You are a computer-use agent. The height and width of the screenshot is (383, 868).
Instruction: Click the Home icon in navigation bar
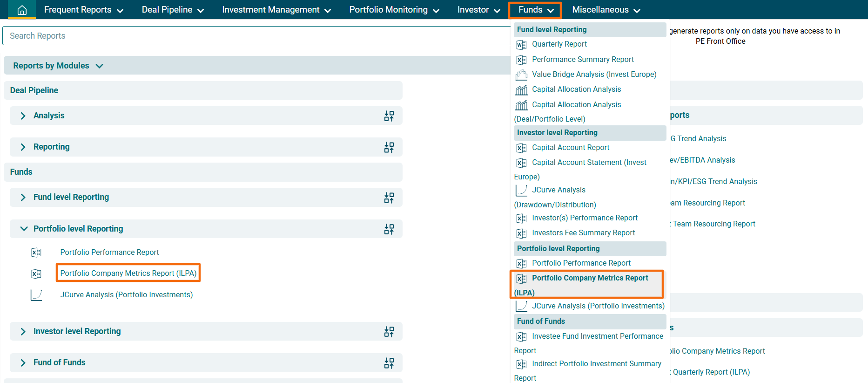point(22,10)
